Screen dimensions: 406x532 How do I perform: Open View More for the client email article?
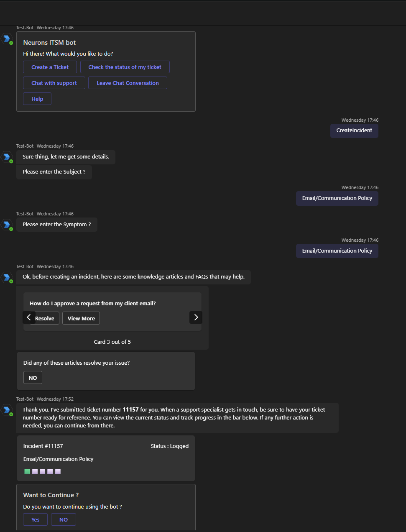pyautogui.click(x=81, y=318)
